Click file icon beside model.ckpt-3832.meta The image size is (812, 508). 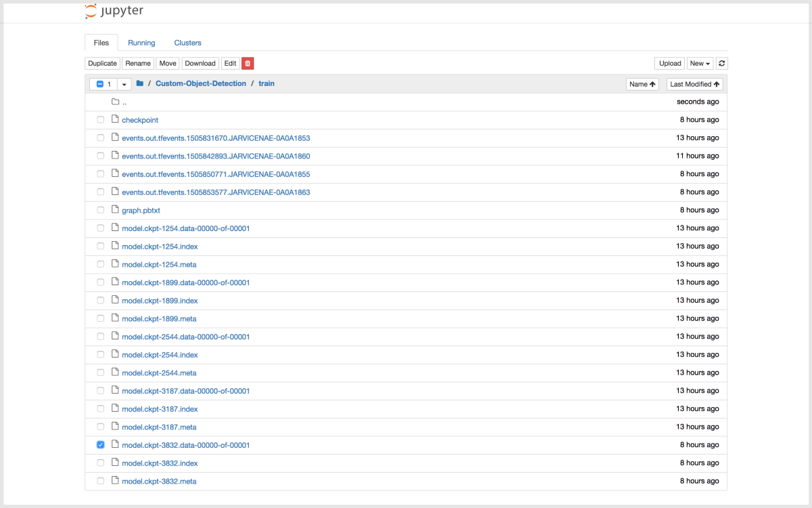point(115,481)
